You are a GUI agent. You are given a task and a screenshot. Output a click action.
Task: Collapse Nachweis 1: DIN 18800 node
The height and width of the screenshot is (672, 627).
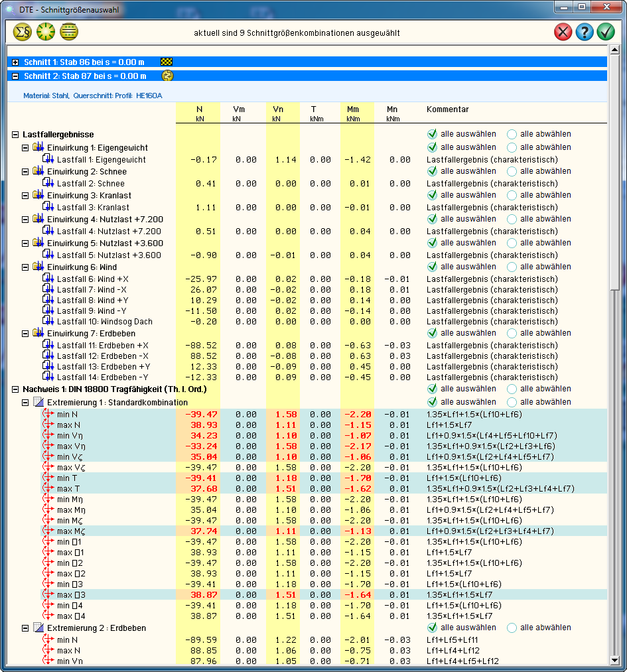(x=15, y=389)
